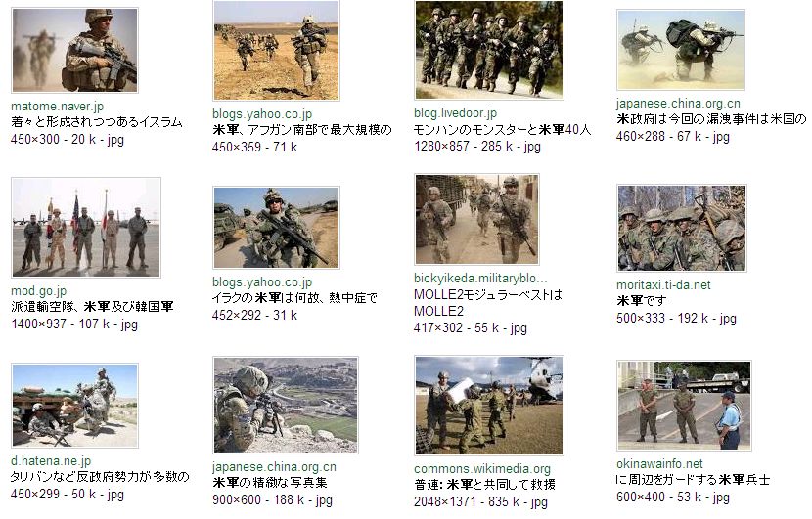Open thumbnail of sniper overlooking valley
The image size is (812, 519).
tap(286, 406)
